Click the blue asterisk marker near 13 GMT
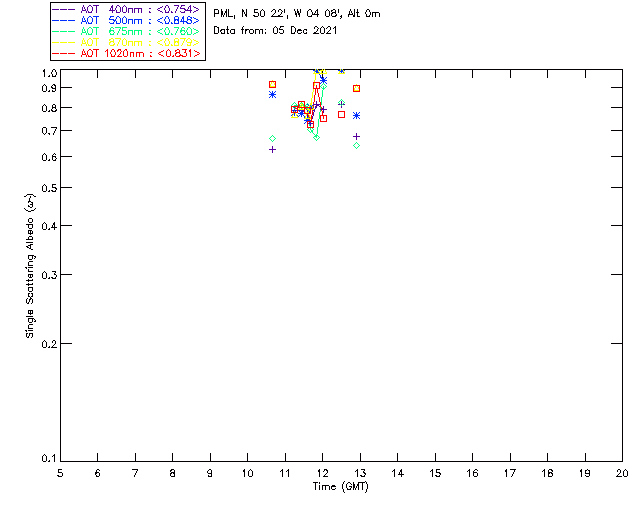The height and width of the screenshot is (512, 640). coord(357,116)
